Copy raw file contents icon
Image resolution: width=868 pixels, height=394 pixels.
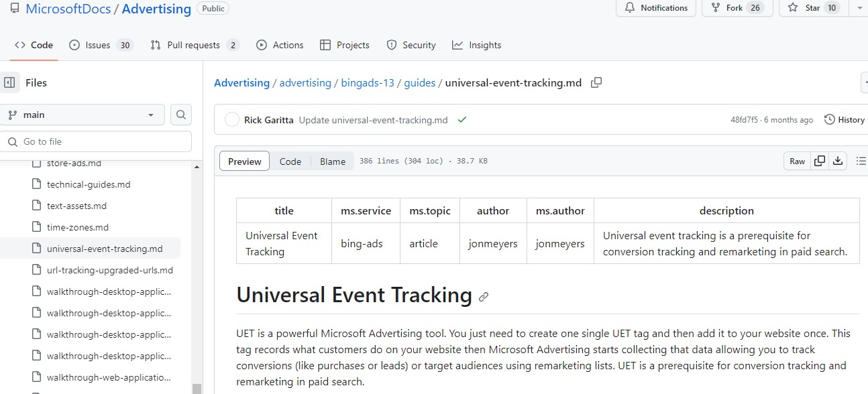point(819,161)
